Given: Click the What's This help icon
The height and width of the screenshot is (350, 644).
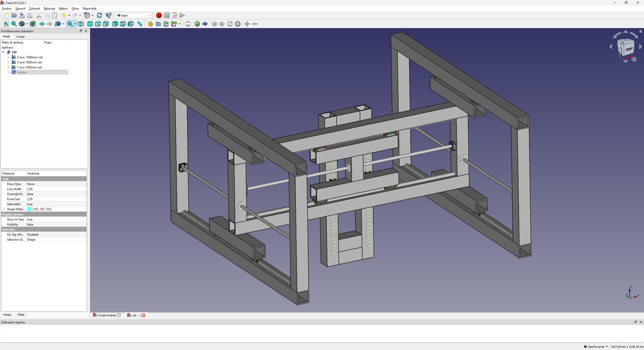Looking at the screenshot, I should (x=108, y=15).
